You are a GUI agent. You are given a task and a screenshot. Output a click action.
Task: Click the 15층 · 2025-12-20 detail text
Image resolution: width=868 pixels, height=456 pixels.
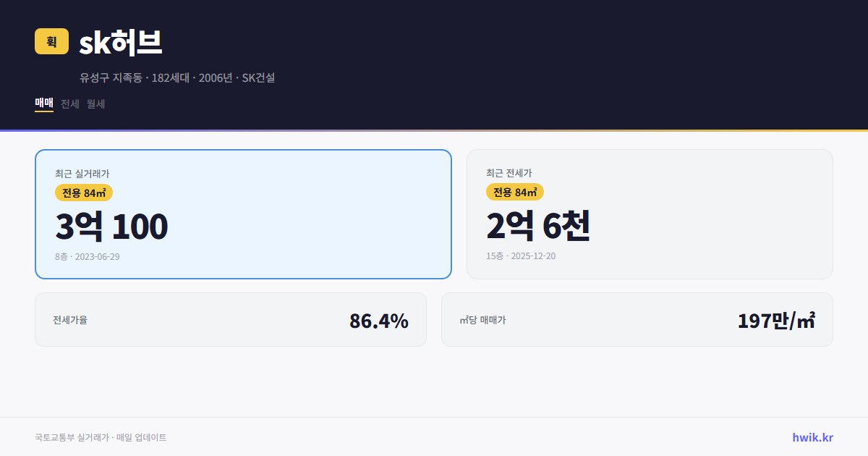pos(520,256)
